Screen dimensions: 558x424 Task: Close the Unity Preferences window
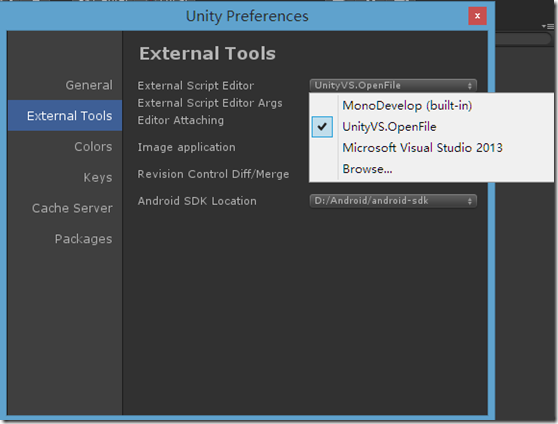(477, 16)
